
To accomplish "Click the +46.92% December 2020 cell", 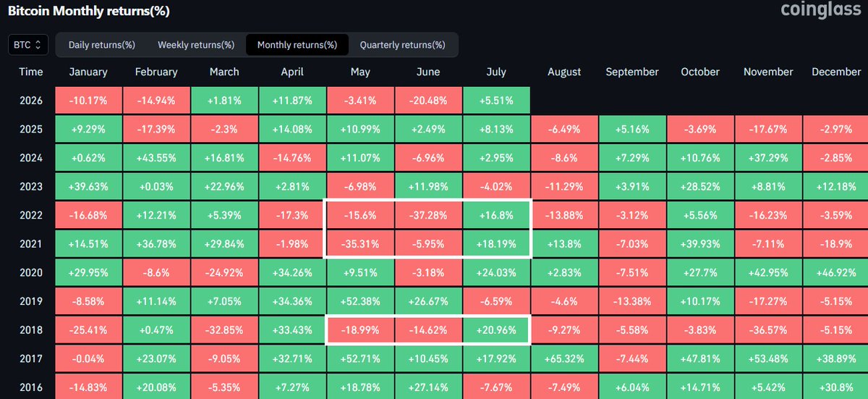I will click(836, 273).
